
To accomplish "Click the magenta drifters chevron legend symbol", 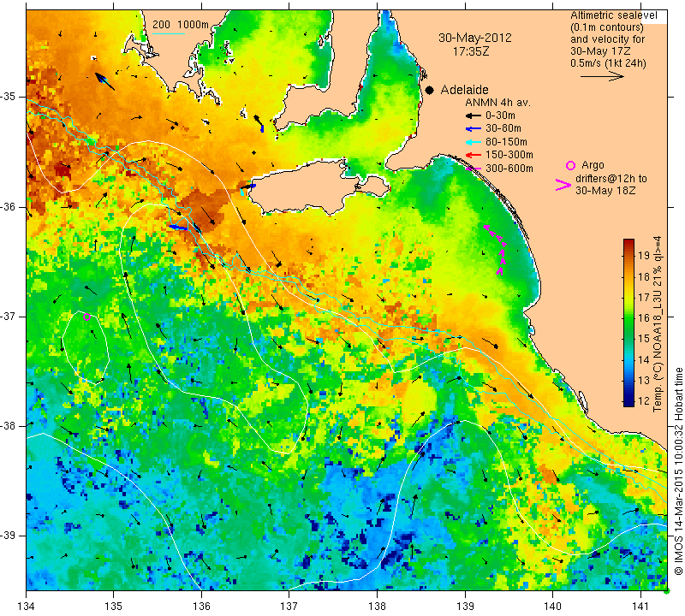I will pyautogui.click(x=563, y=185).
